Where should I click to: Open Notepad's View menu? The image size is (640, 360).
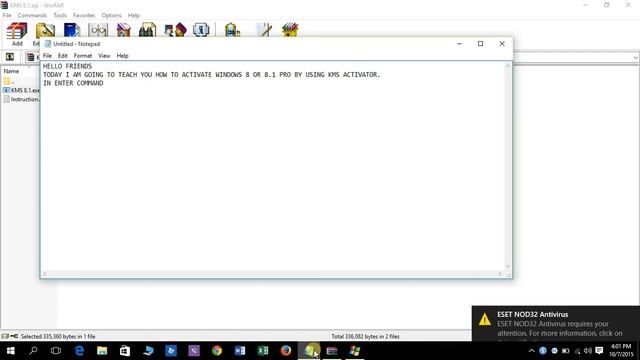coord(104,56)
